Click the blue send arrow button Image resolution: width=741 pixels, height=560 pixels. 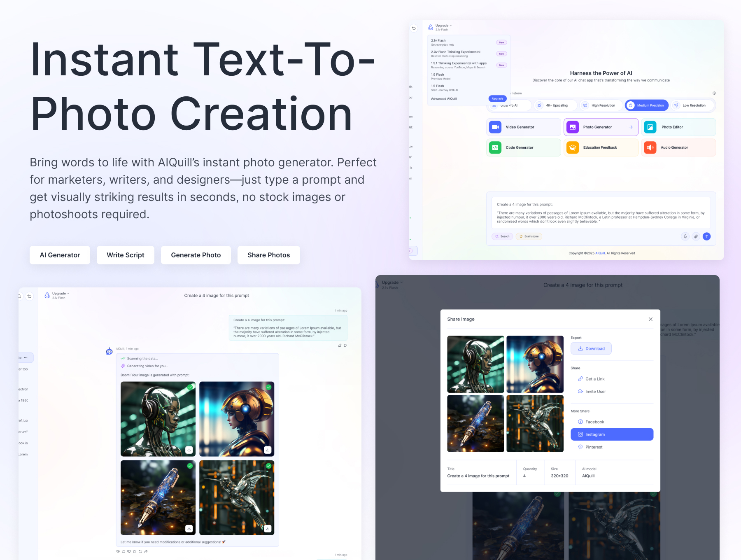coord(706,236)
